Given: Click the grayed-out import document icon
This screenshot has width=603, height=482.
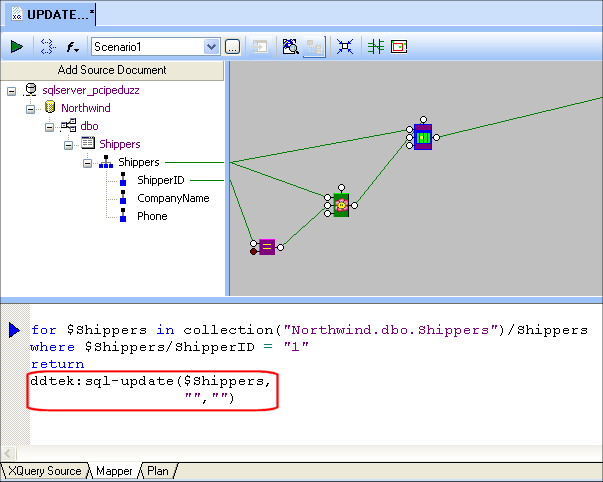Looking at the screenshot, I should tap(260, 47).
